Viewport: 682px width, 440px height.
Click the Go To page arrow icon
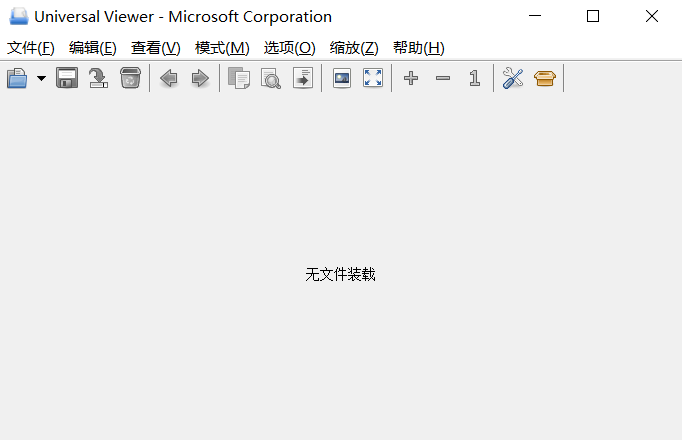tap(303, 78)
